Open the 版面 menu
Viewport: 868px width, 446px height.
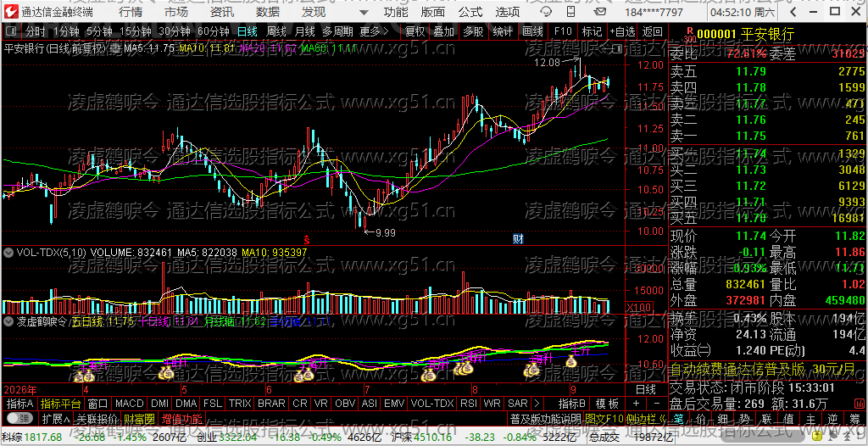[x=432, y=12]
